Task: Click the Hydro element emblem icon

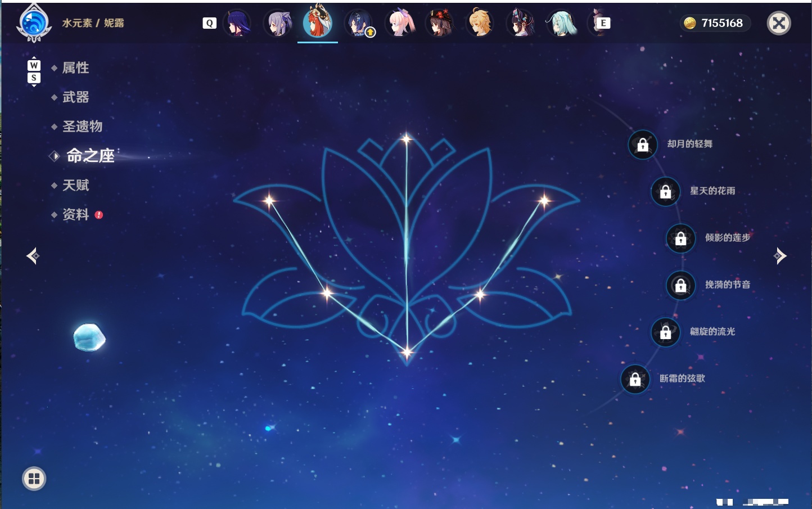Action: click(x=35, y=23)
